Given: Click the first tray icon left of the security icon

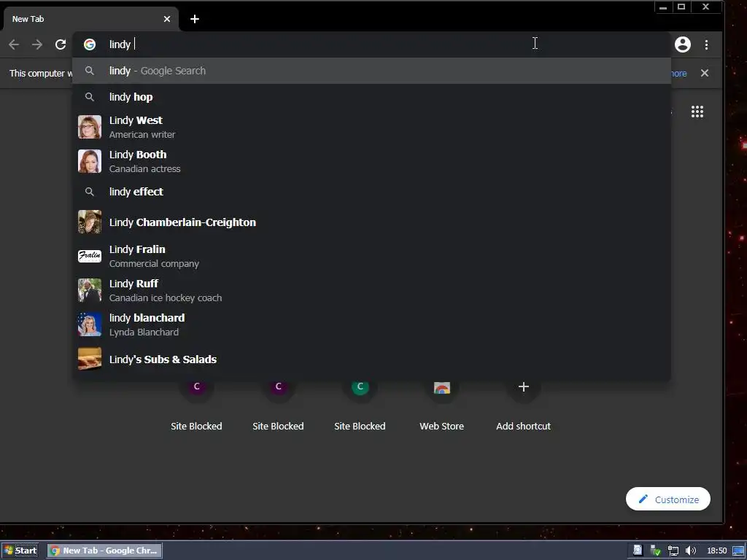Looking at the screenshot, I should click(638, 551).
